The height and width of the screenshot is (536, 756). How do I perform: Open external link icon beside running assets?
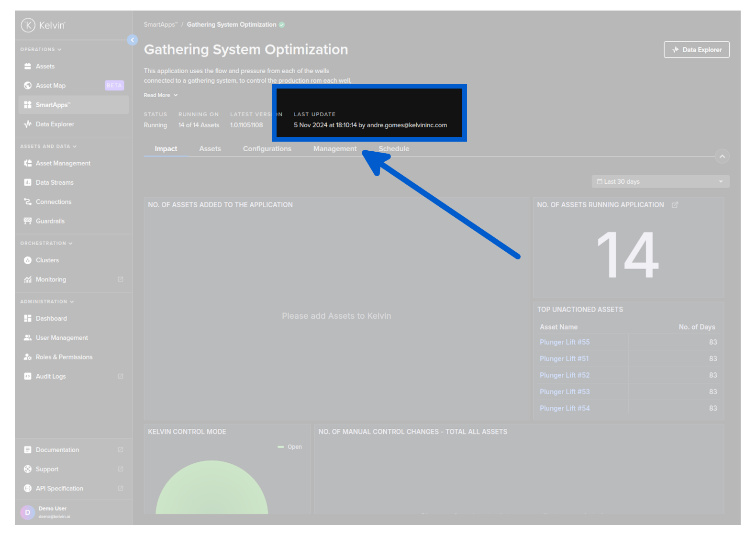coord(675,205)
